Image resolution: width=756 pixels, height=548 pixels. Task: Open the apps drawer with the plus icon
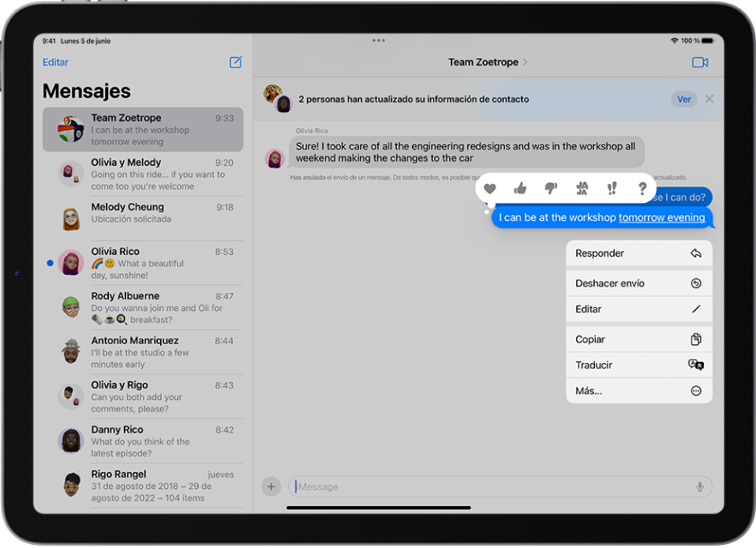point(271,486)
